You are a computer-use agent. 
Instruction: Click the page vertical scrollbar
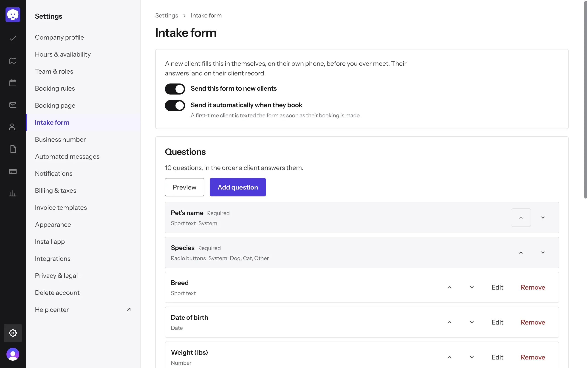(x=585, y=100)
